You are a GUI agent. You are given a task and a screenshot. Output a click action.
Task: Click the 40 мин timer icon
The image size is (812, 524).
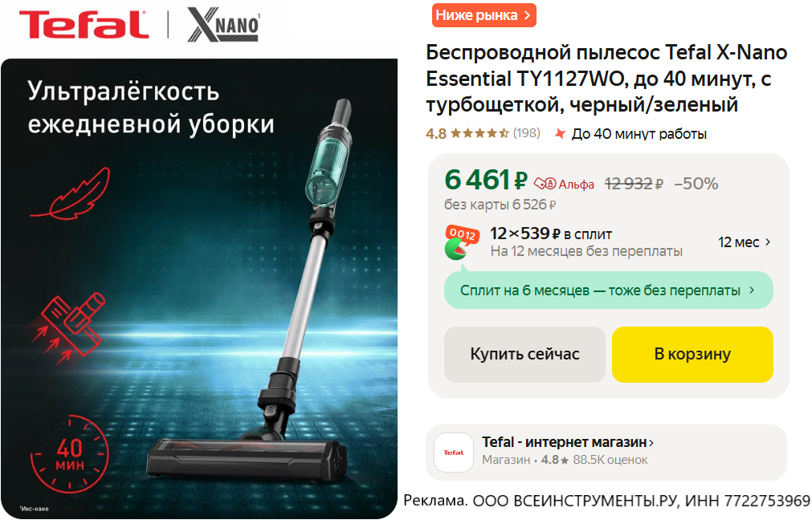[70, 453]
